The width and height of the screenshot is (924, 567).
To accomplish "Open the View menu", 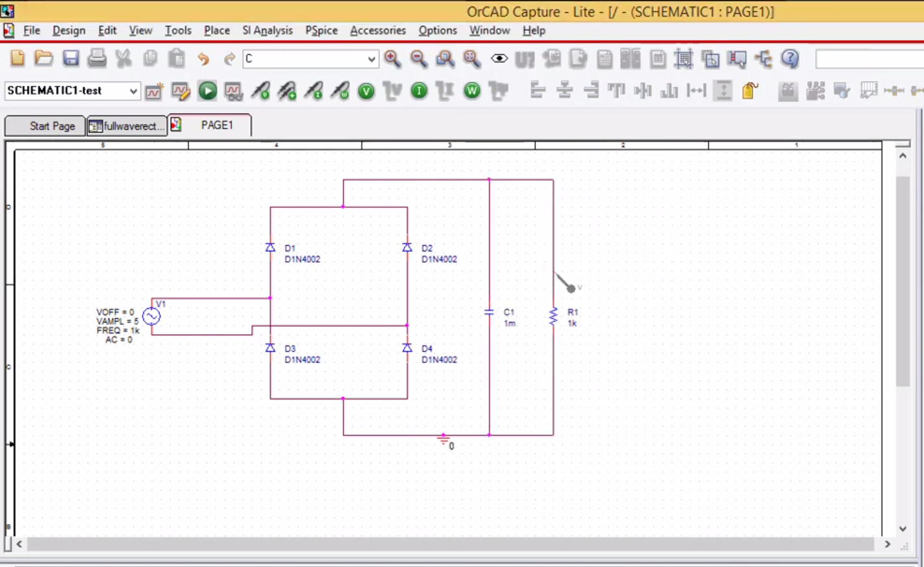I will click(x=140, y=31).
